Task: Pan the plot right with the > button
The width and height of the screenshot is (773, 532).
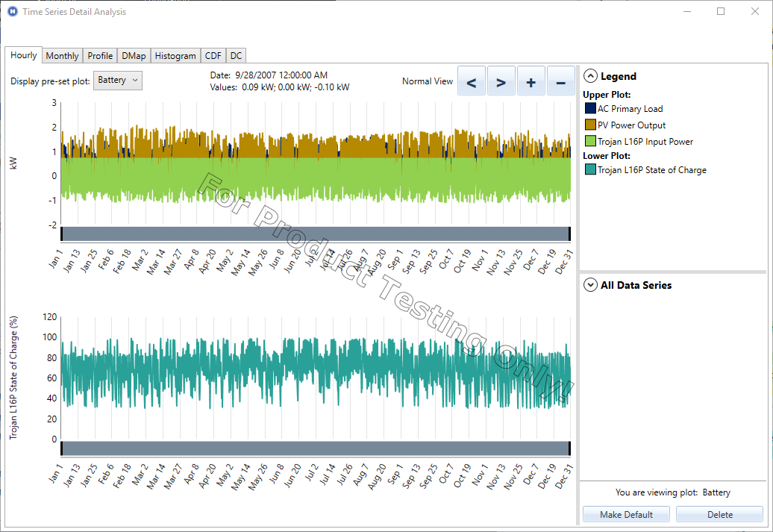Action: tap(501, 81)
